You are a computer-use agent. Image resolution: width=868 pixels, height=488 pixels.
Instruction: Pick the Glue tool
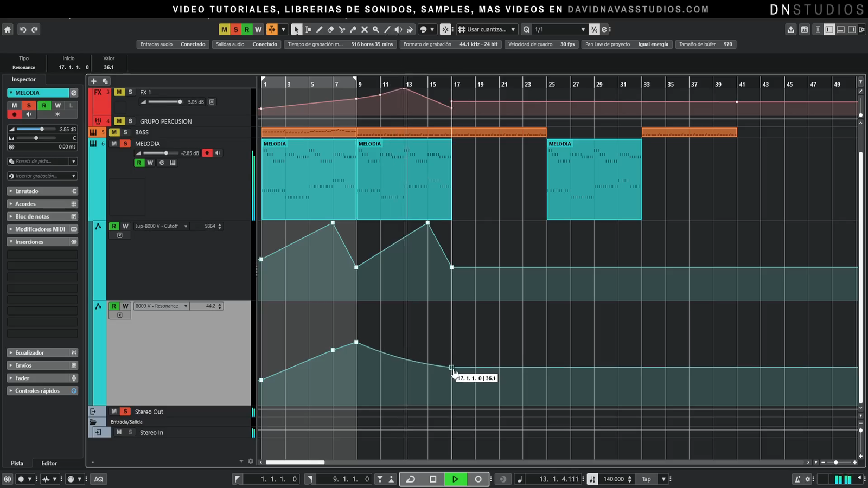pyautogui.click(x=353, y=30)
